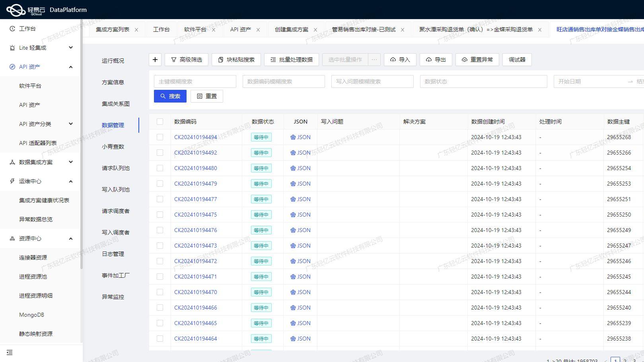Click the 等待中 status badge on first row
The width and height of the screenshot is (644, 362).
point(261,137)
